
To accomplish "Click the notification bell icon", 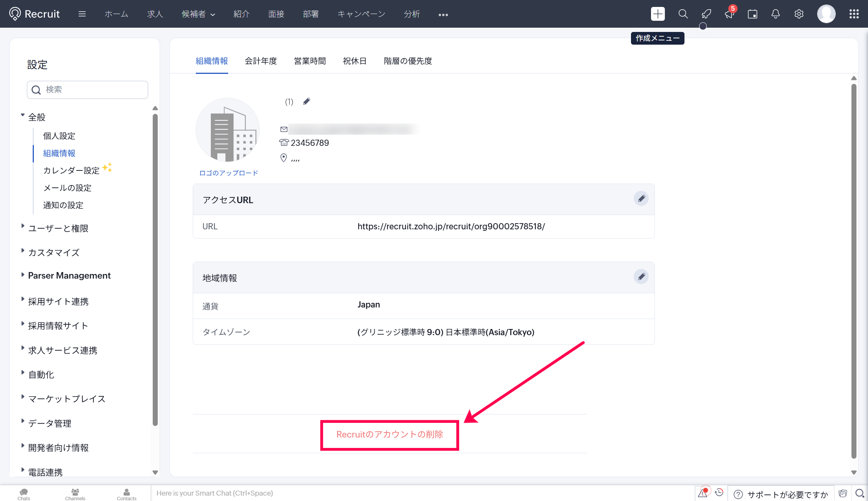I will pyautogui.click(x=775, y=14).
